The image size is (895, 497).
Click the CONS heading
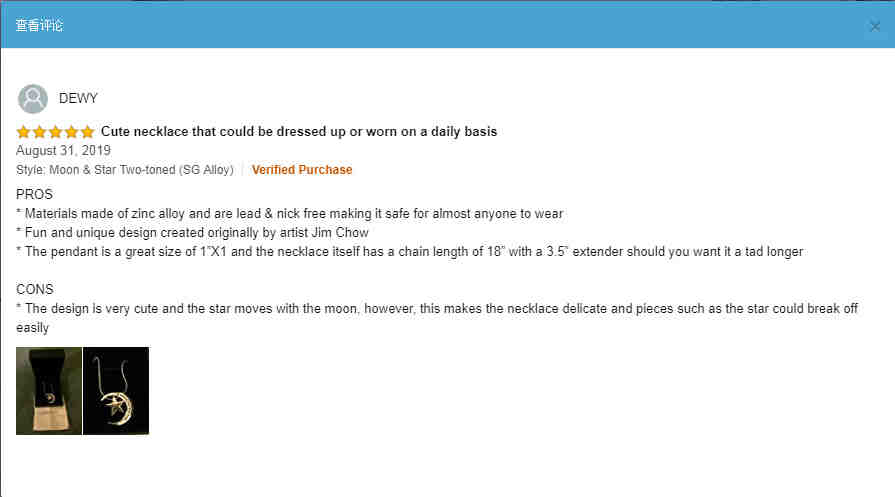(x=35, y=289)
